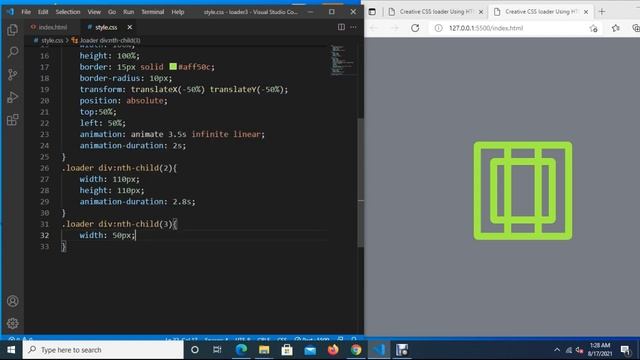Viewport: 640px width, 360px height.
Task: Open the Manage gear menu
Action: 13,323
